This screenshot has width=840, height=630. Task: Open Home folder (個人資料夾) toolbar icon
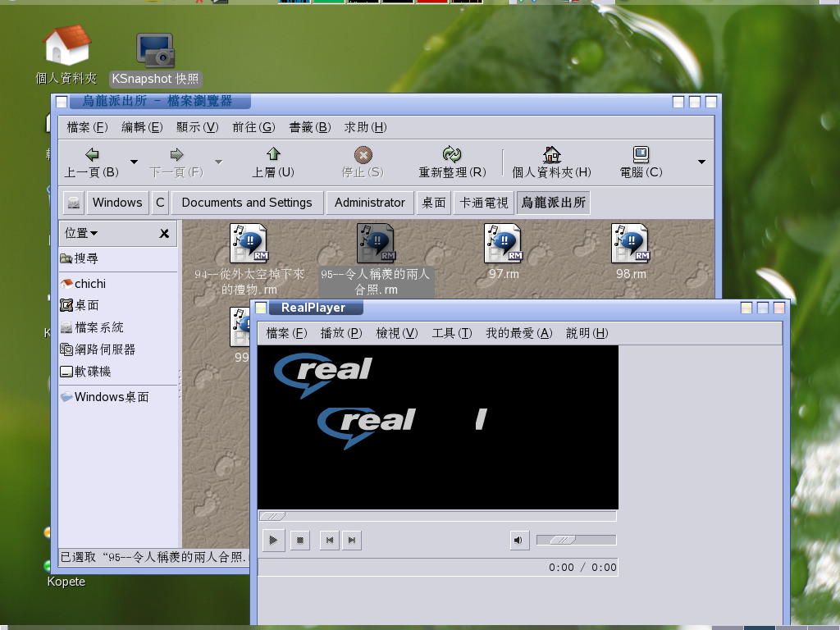click(551, 154)
